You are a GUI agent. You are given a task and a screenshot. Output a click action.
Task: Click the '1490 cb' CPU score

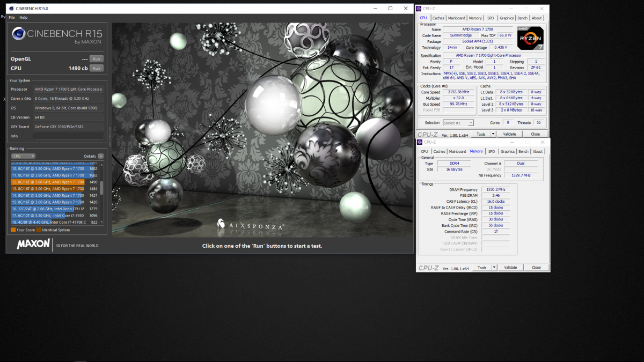tap(78, 68)
